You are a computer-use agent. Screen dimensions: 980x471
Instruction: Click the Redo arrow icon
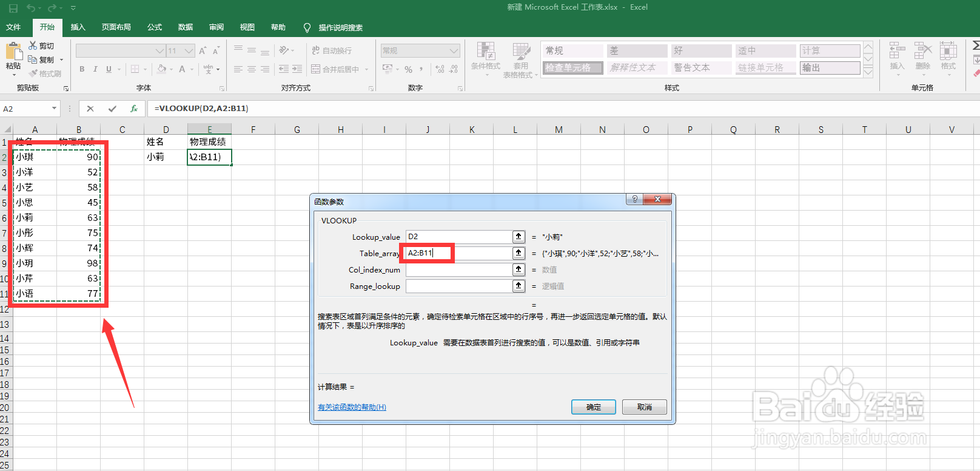click(52, 8)
